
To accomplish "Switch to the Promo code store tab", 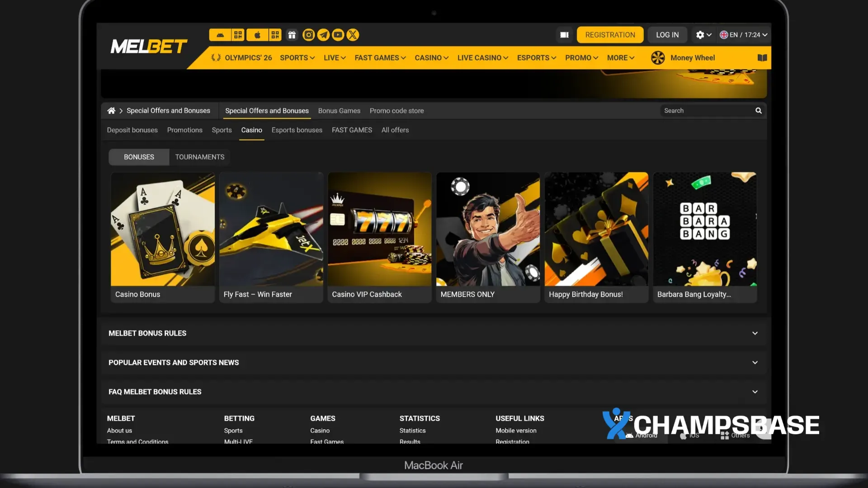I will pyautogui.click(x=396, y=111).
